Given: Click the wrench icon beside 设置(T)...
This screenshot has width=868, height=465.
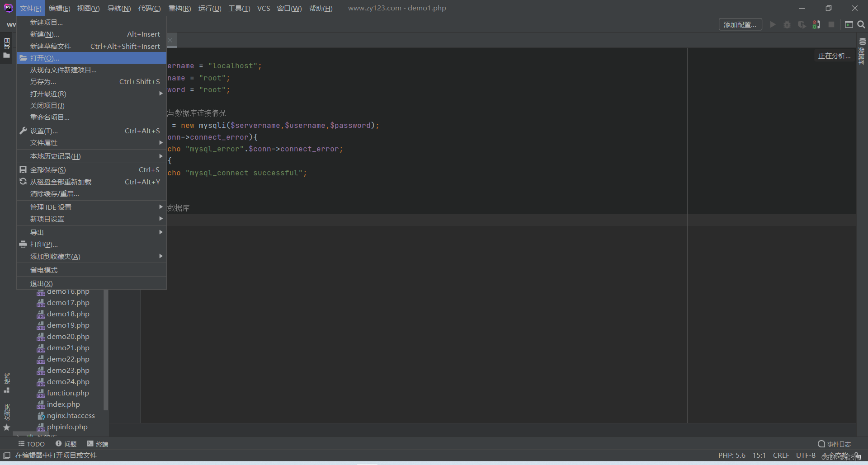Looking at the screenshot, I should pos(23,131).
